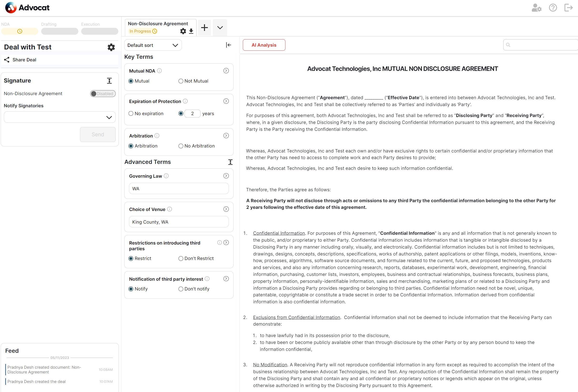Go to Governing Law clause arrow
The height and width of the screenshot is (392, 578).
[x=226, y=176]
